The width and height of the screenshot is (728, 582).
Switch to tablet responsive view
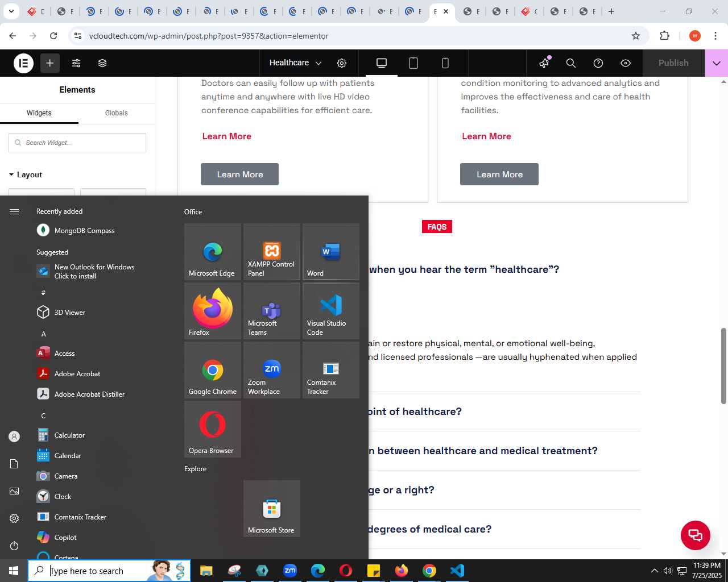[413, 63]
